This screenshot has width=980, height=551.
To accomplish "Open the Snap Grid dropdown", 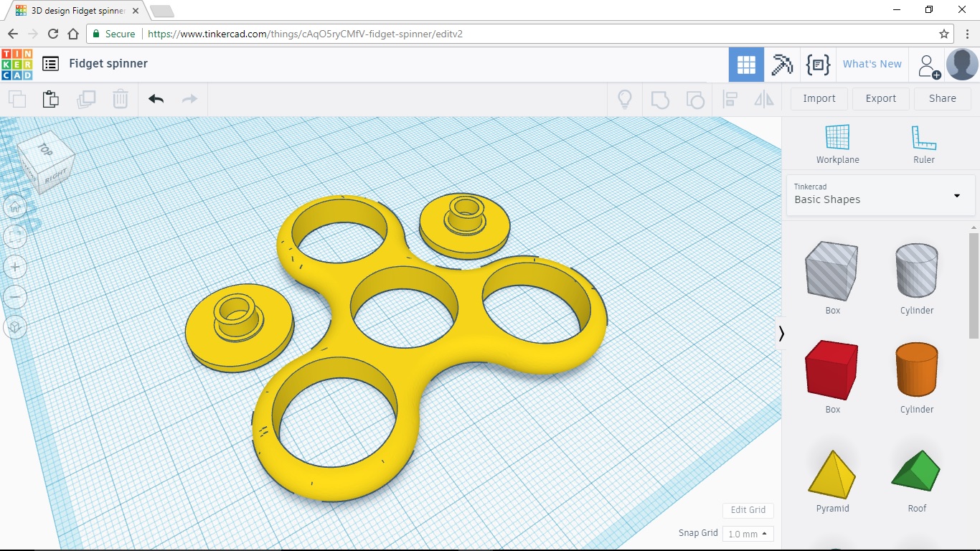I will pos(748,534).
